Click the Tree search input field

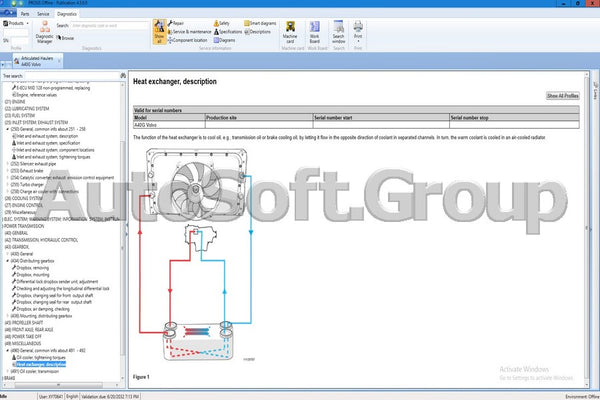click(x=72, y=76)
